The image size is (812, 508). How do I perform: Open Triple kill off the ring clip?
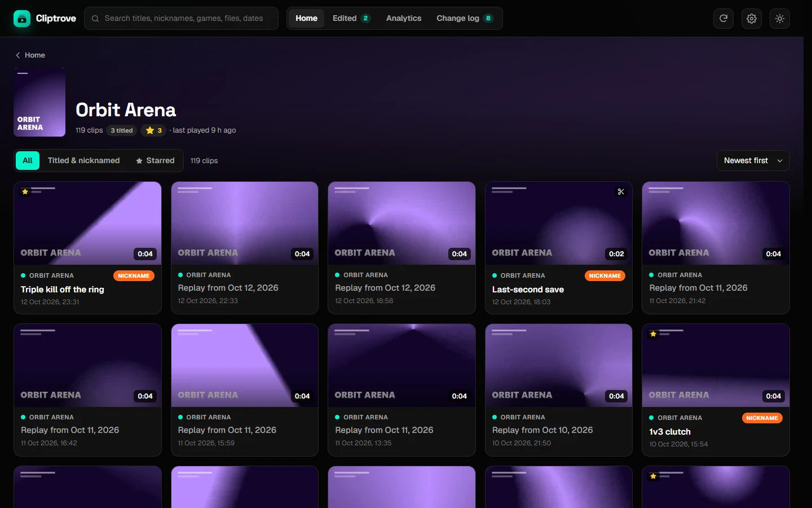(x=63, y=290)
